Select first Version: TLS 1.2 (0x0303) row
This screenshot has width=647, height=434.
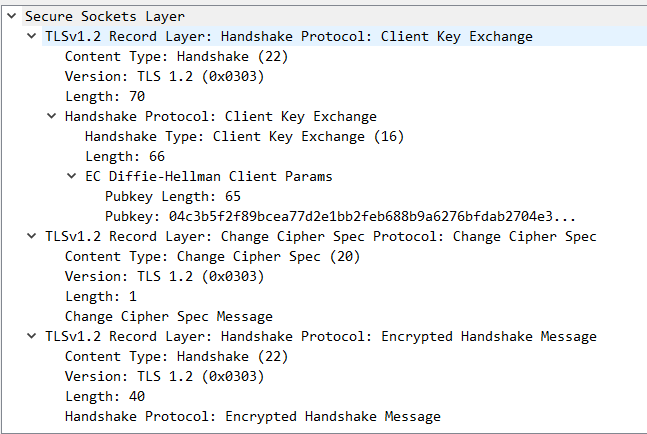(164, 76)
